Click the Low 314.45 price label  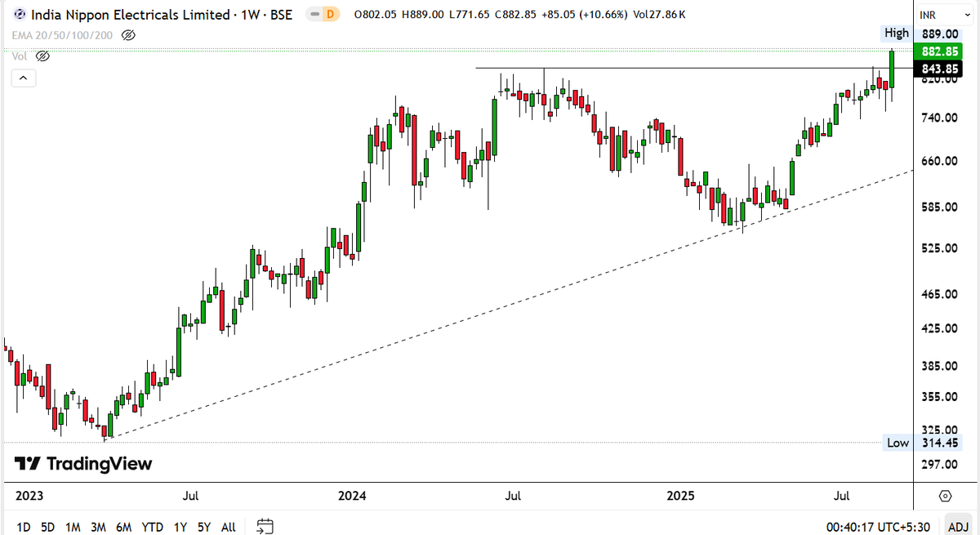pos(923,443)
